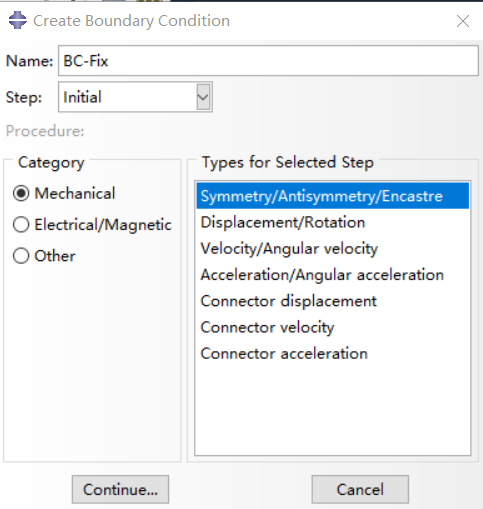Click the Name field containing BC-Fix
Image resolution: width=483 pixels, height=509 pixels.
coord(268,61)
